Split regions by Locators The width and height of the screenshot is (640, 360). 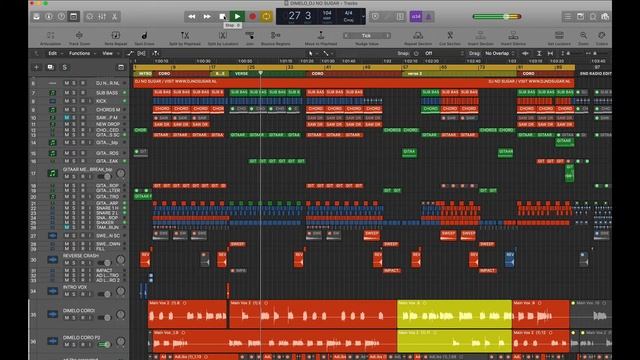point(223,38)
